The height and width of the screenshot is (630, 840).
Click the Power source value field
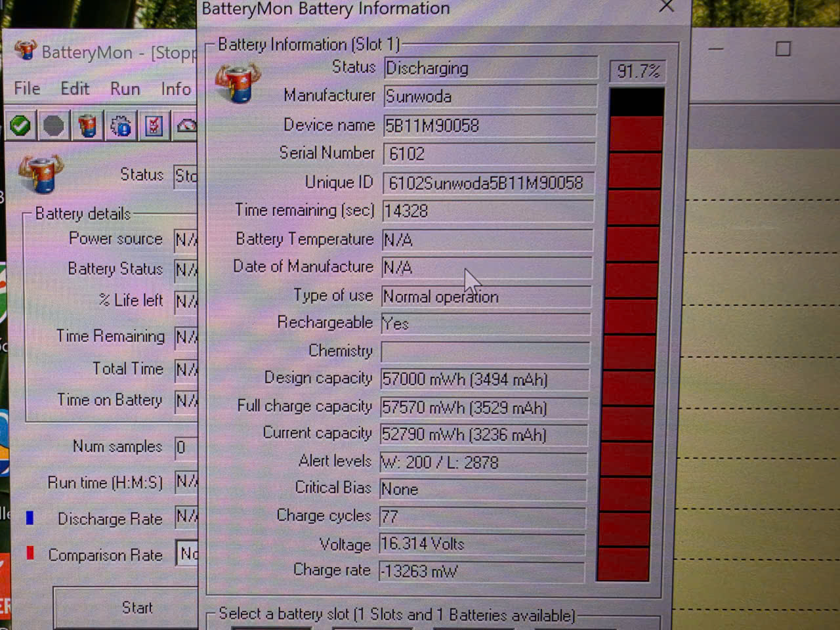186,240
